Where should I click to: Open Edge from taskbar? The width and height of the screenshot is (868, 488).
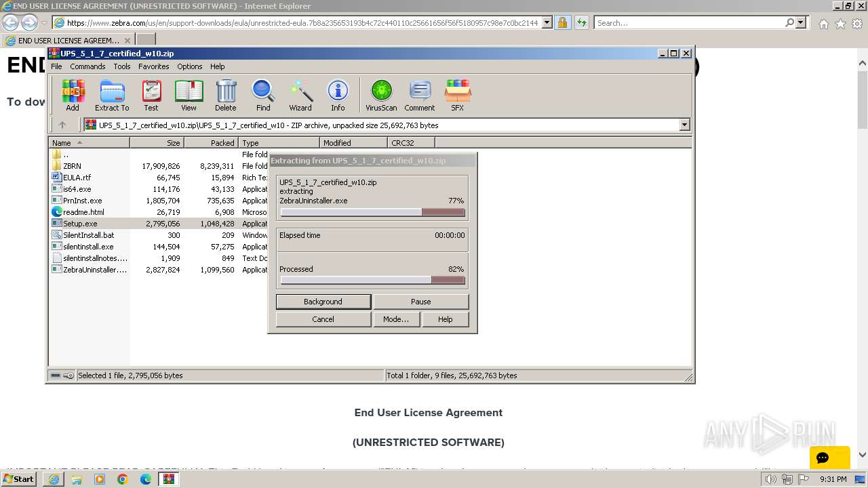[146, 479]
